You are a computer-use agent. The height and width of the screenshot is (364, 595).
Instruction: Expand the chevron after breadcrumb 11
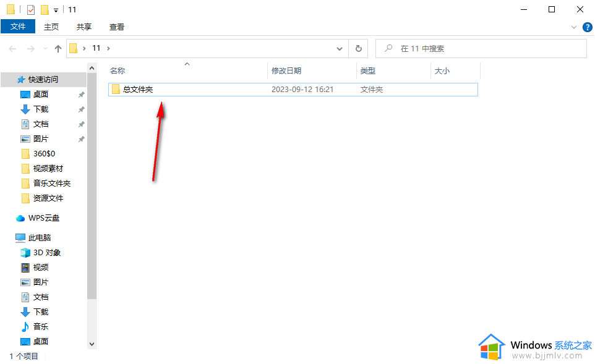point(108,48)
